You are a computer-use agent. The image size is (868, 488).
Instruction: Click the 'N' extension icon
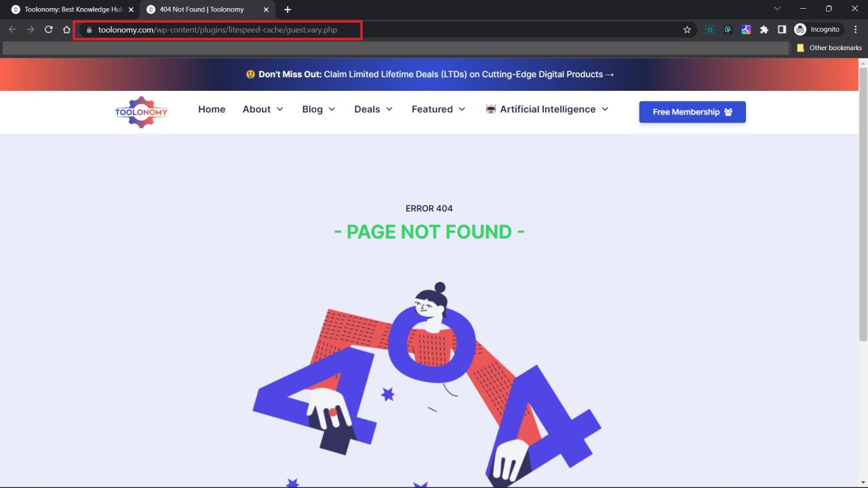709,29
